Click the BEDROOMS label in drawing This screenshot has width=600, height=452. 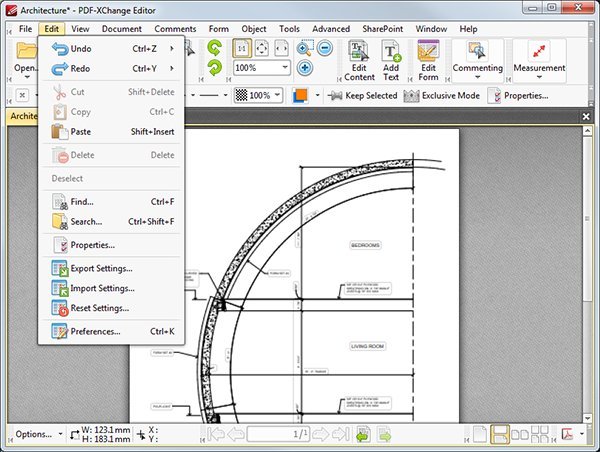pos(365,245)
